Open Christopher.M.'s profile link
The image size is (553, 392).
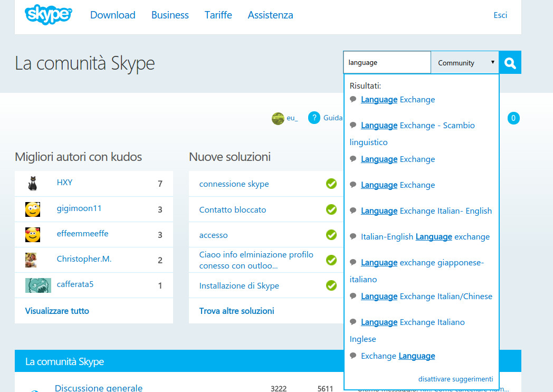pyautogui.click(x=84, y=259)
